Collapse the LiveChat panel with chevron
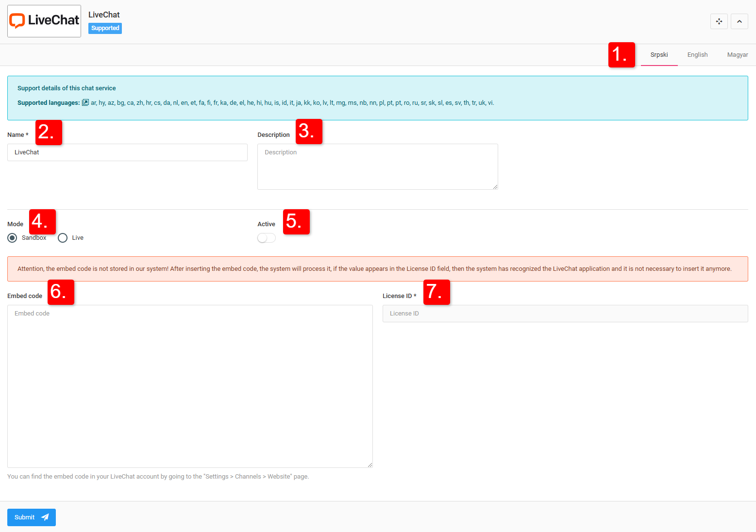756x532 pixels. 739,21
